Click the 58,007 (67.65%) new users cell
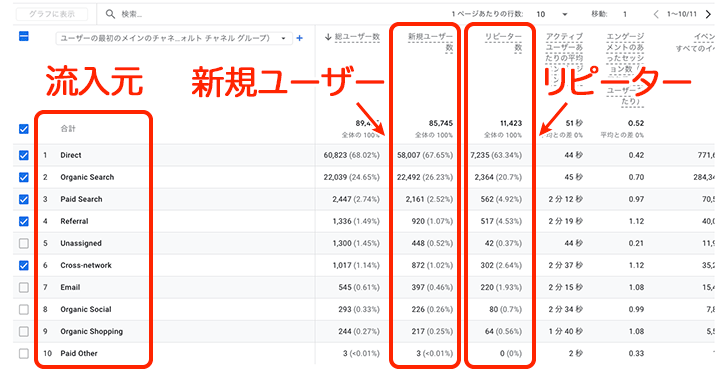The width and height of the screenshot is (728, 375). coord(425,155)
